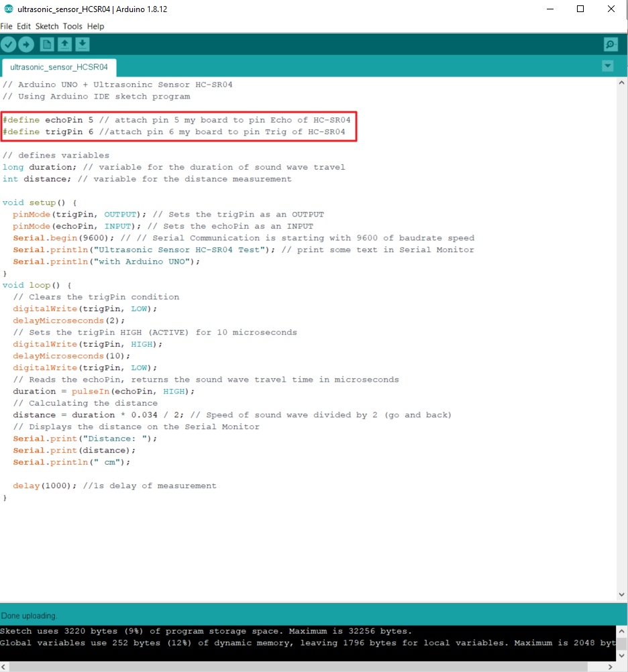Click the "// Clears the trigPin condition" comment
This screenshot has height=672, width=628.
pyautogui.click(x=96, y=297)
